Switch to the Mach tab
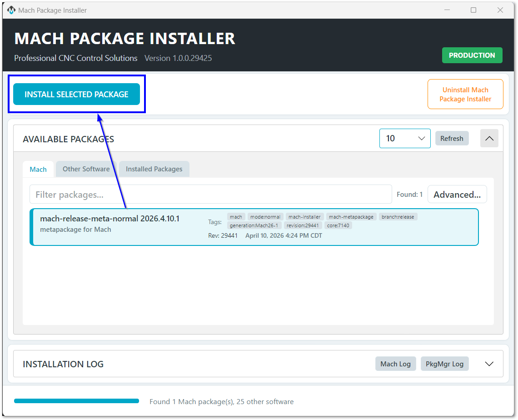The height and width of the screenshot is (420, 518). click(x=38, y=169)
